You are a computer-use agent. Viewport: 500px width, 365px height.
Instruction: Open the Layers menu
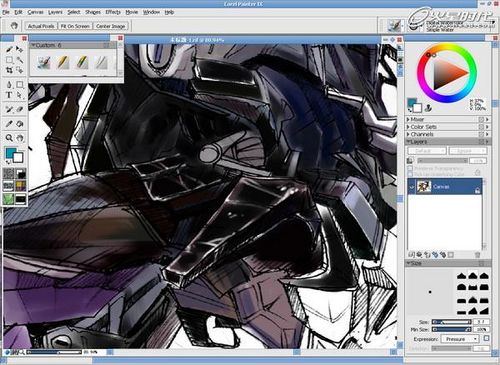coord(55,12)
